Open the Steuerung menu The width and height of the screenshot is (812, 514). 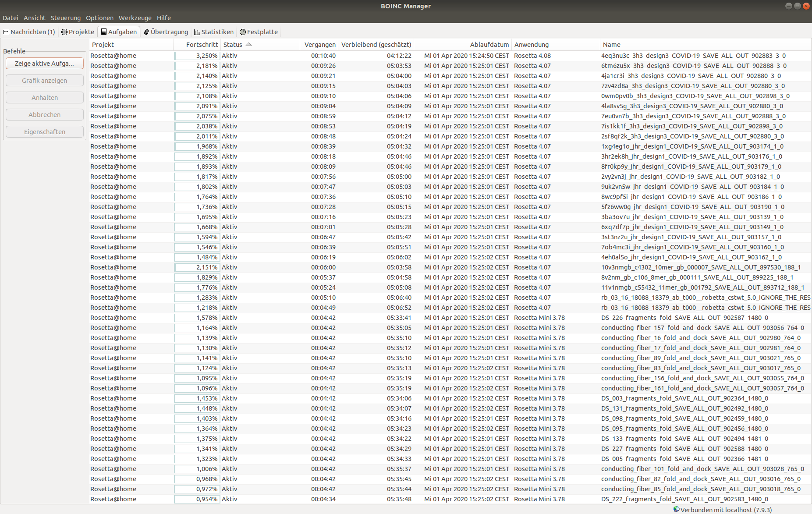click(x=66, y=18)
